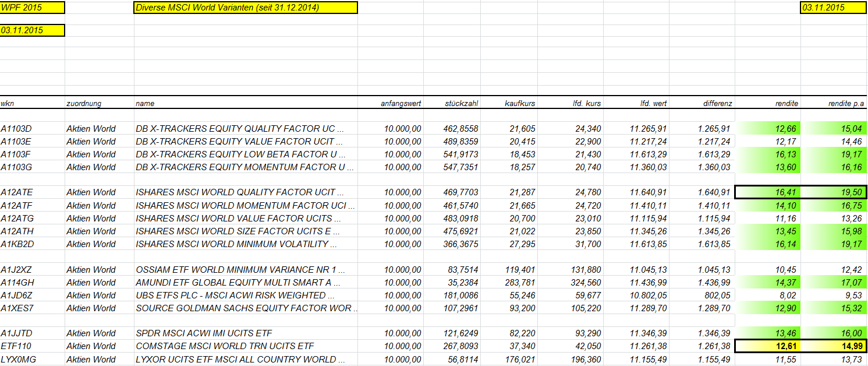Screen dimensions: 868x366
Task: Click AMUNDI ETF GLOBAL EQUITY MULTI SMART cell
Action: pos(245,282)
